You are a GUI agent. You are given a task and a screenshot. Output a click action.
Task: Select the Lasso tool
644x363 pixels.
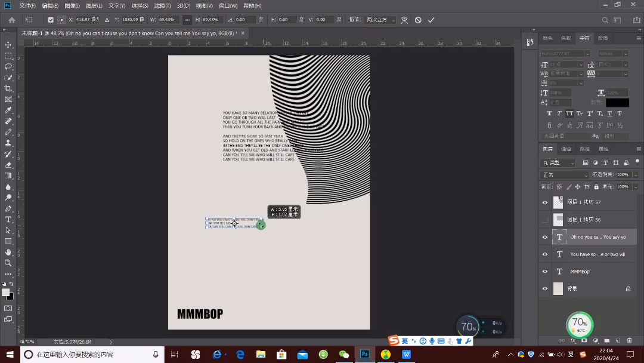(8, 67)
